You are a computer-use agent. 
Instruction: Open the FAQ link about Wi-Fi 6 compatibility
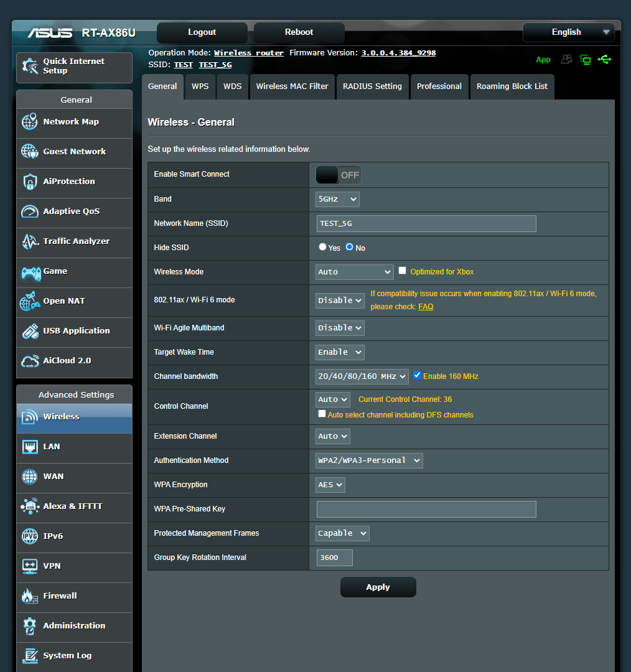point(426,306)
